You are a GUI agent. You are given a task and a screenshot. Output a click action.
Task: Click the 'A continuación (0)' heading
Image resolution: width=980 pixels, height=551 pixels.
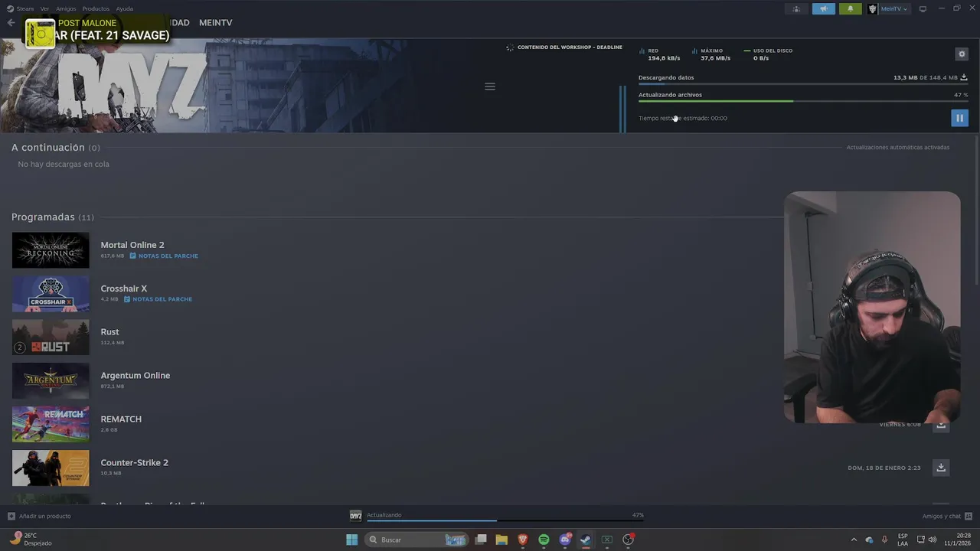[x=56, y=148]
